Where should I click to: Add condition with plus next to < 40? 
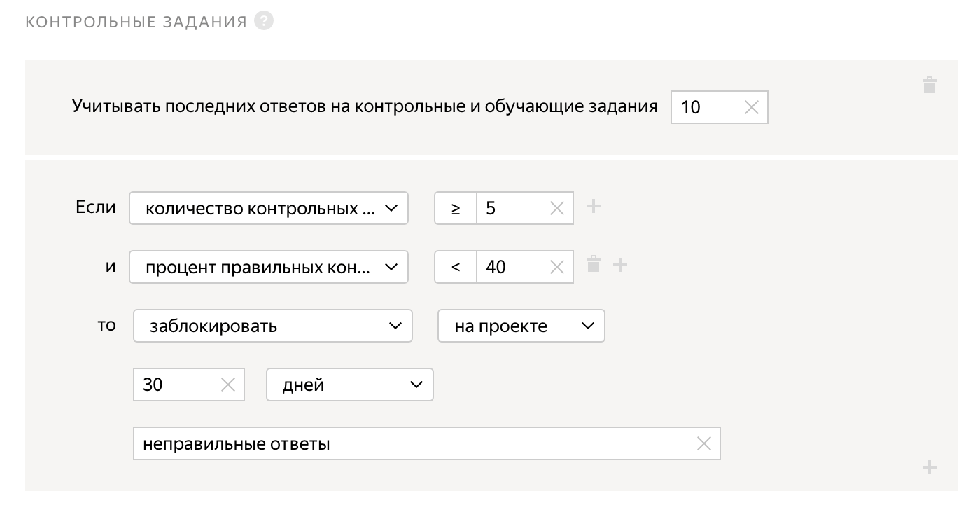click(620, 265)
